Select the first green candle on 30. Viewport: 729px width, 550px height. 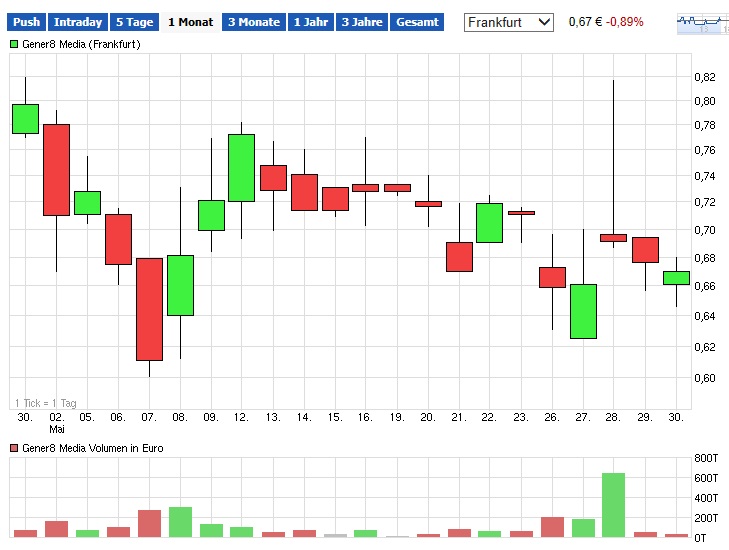(25, 119)
